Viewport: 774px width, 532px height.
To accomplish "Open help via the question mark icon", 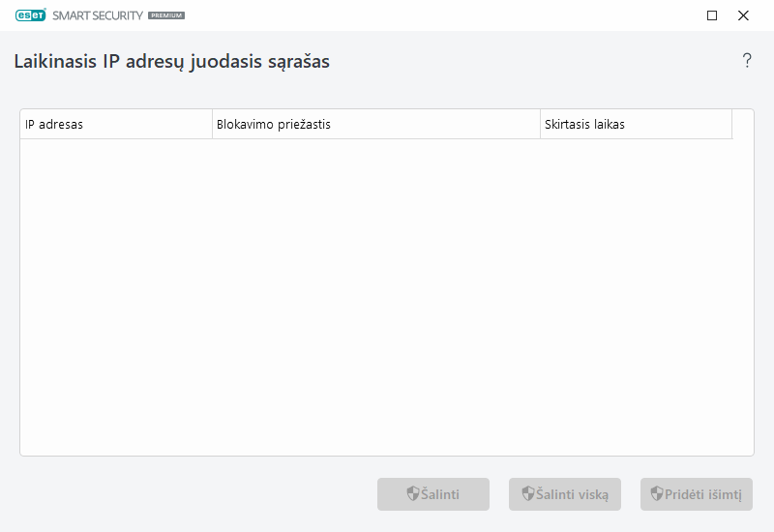I will tap(747, 61).
